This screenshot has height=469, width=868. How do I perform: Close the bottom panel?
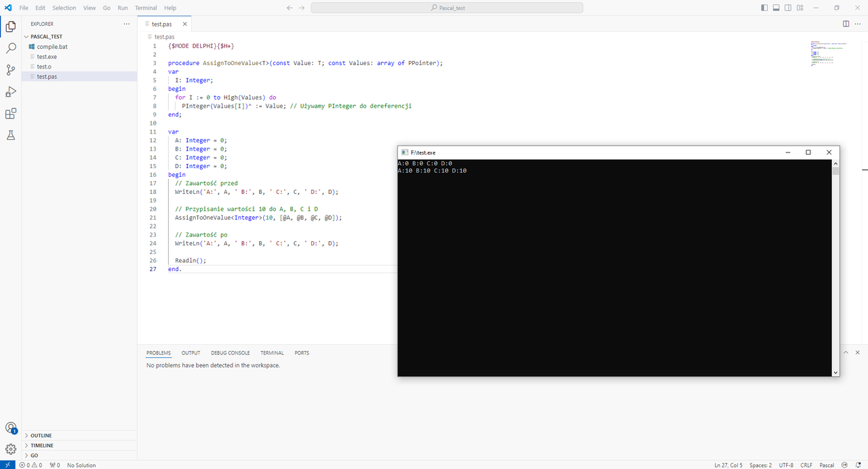[x=859, y=352]
